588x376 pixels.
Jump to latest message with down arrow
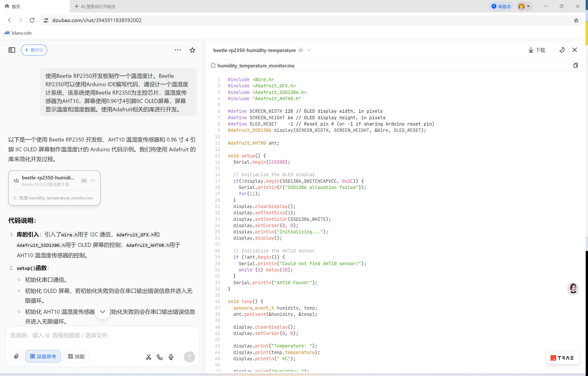(x=102, y=311)
